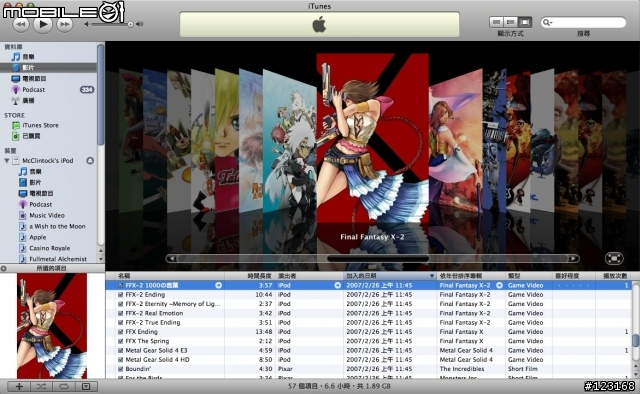
Task: Uncheck the FFX-2 Ending checkbox
Action: pos(120,295)
